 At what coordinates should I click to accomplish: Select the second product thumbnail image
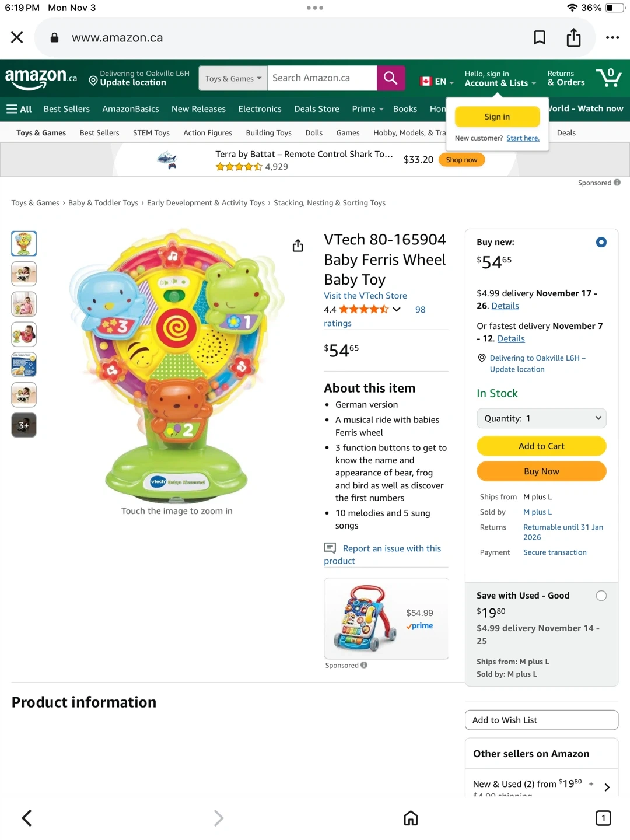tap(24, 274)
